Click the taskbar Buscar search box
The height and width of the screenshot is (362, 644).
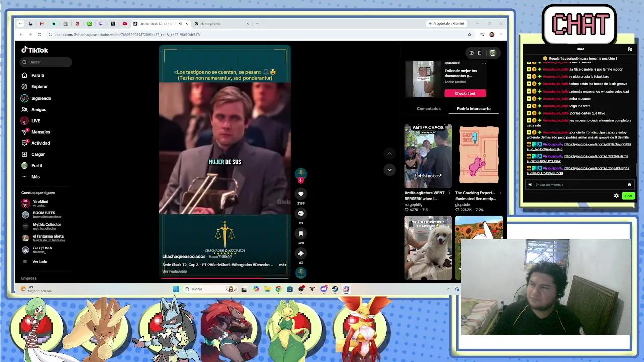[210, 289]
